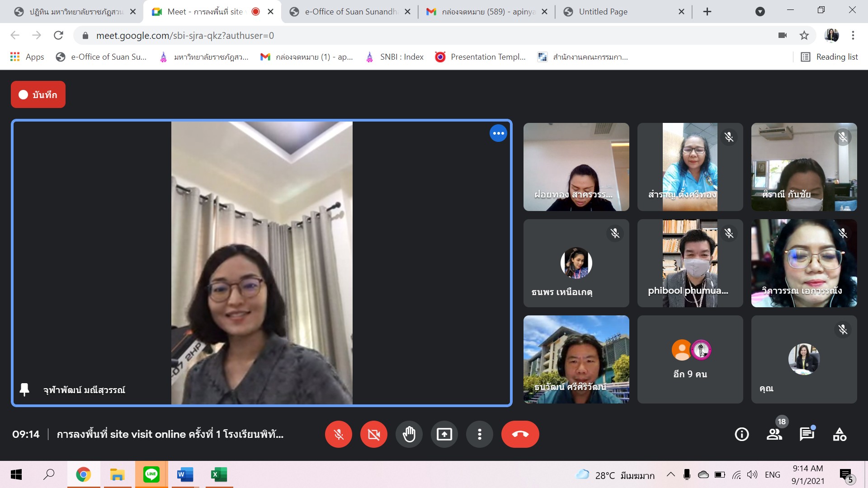Open the chat panel
This screenshot has height=488, width=868.
click(x=807, y=434)
